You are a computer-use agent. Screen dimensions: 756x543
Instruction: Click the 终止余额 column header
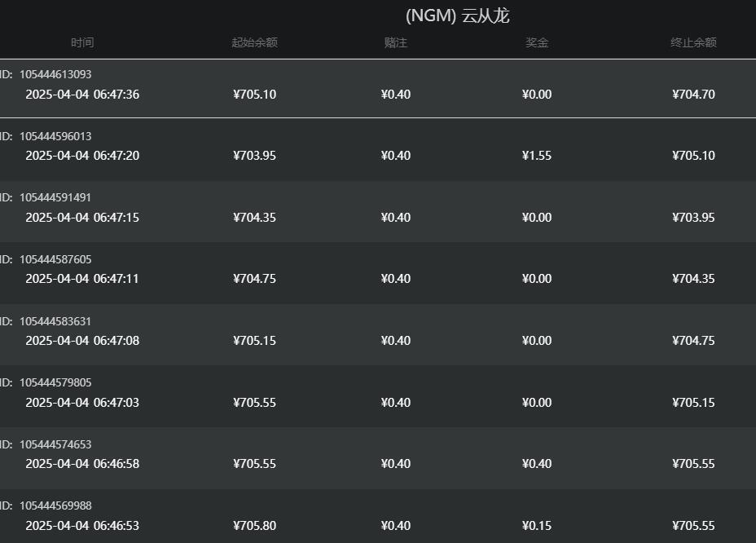coord(693,42)
